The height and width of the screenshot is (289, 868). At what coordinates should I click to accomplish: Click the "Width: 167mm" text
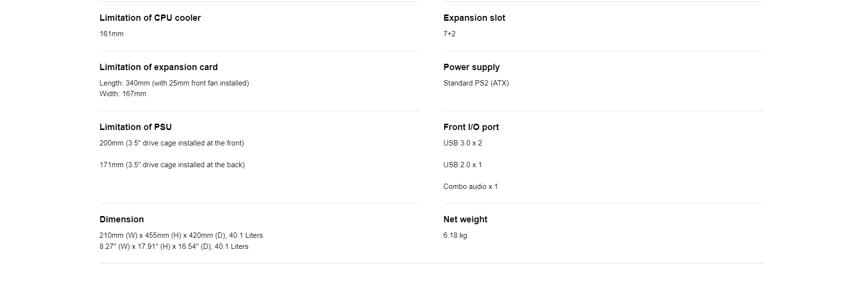tap(123, 94)
